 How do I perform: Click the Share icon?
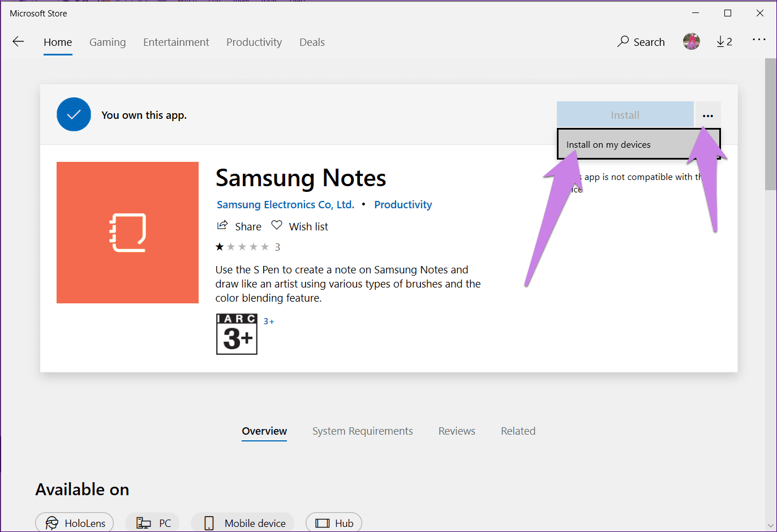pos(222,225)
